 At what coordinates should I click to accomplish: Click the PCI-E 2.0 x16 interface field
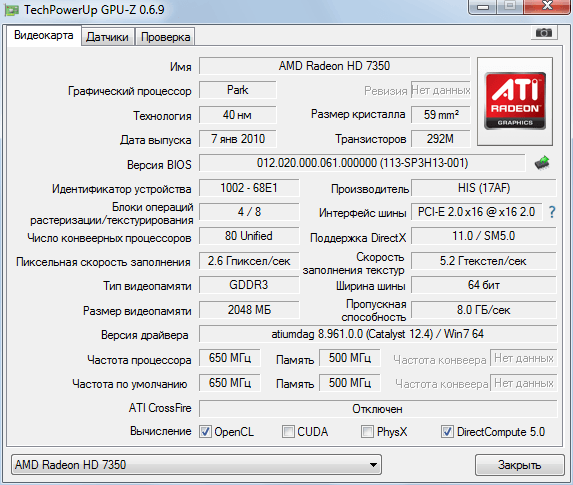click(477, 212)
